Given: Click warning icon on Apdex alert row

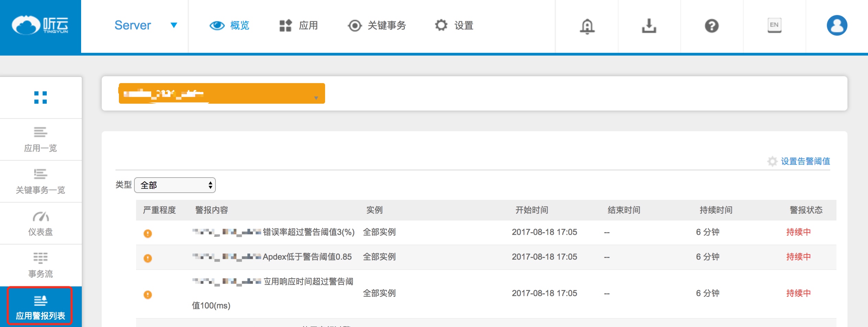Looking at the screenshot, I should (x=148, y=258).
